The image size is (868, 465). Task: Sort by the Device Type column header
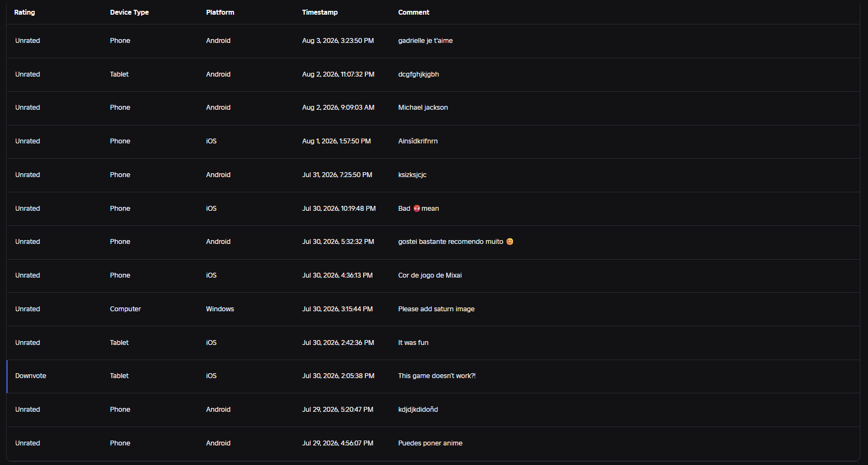129,12
